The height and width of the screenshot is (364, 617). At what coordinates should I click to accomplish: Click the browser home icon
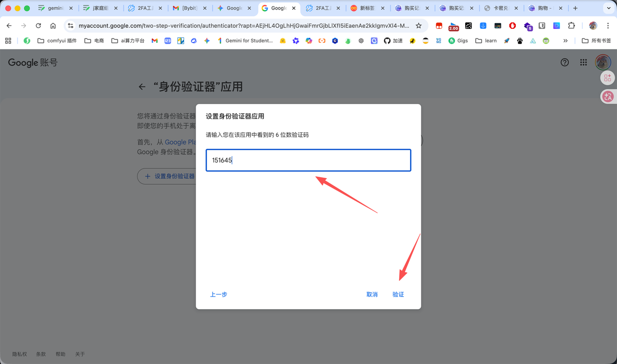click(x=53, y=26)
